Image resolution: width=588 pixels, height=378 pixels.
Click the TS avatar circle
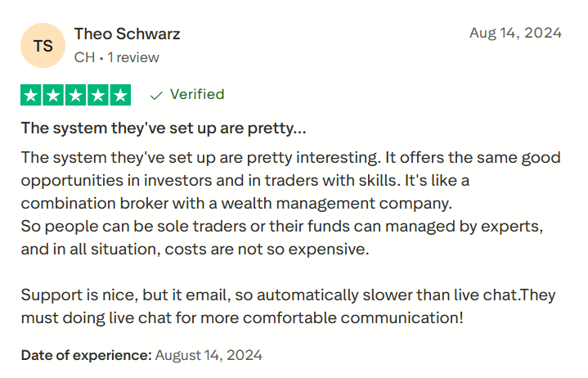[43, 46]
